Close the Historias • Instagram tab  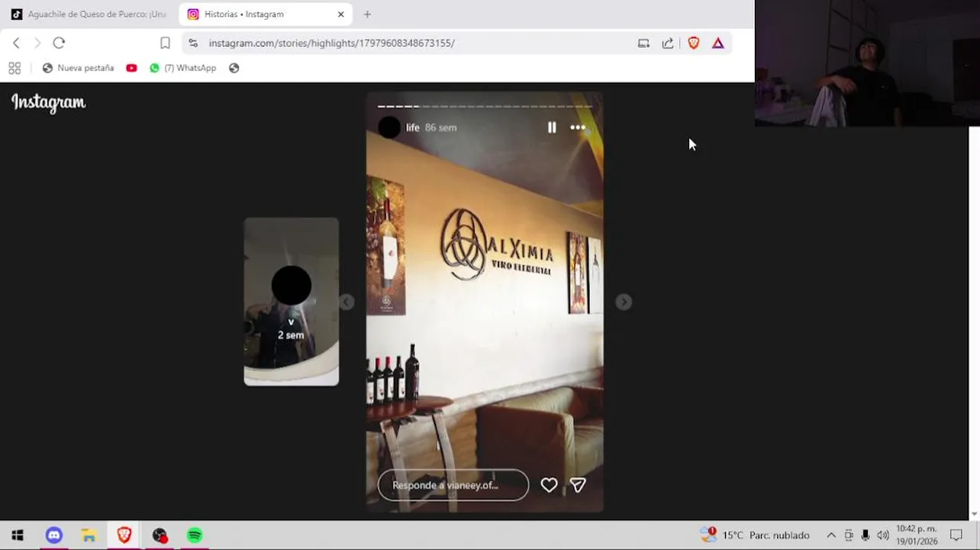[340, 15]
